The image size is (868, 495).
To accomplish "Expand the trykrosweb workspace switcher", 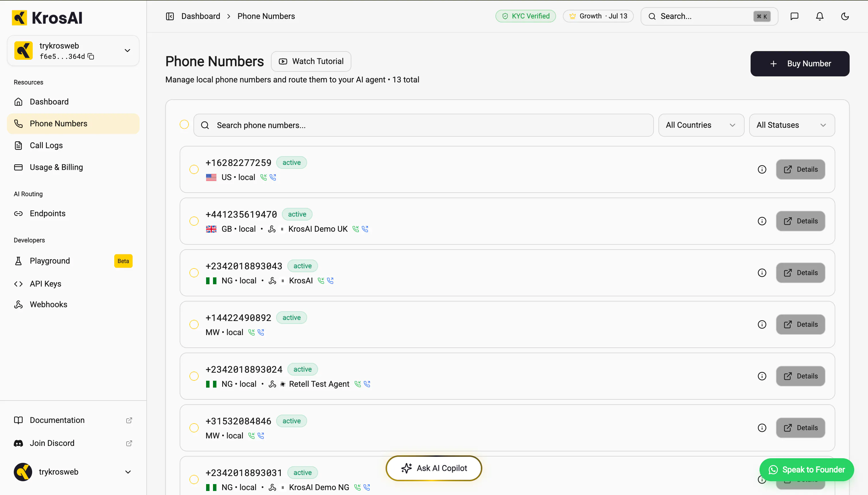I will (73, 51).
